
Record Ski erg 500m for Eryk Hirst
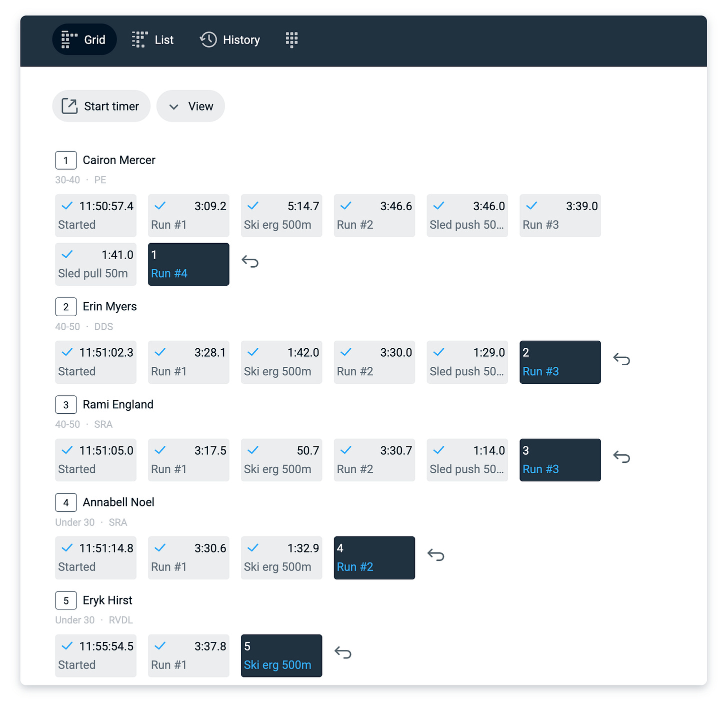pyautogui.click(x=281, y=656)
